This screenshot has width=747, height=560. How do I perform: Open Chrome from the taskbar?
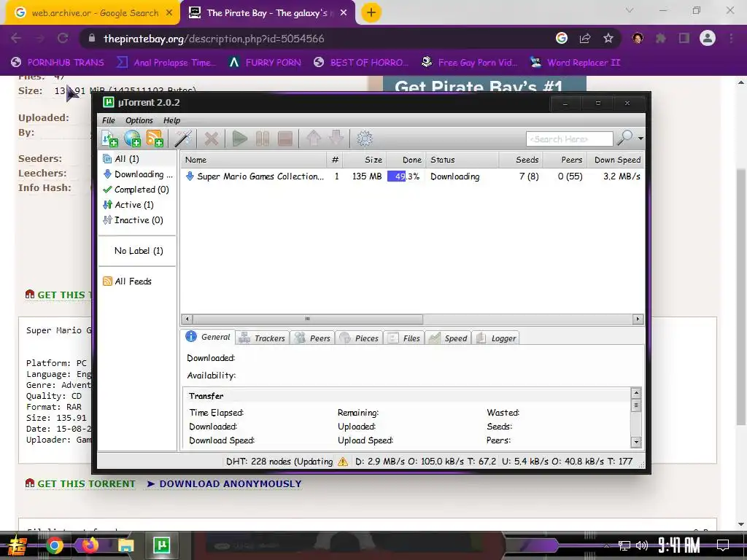tap(54, 545)
